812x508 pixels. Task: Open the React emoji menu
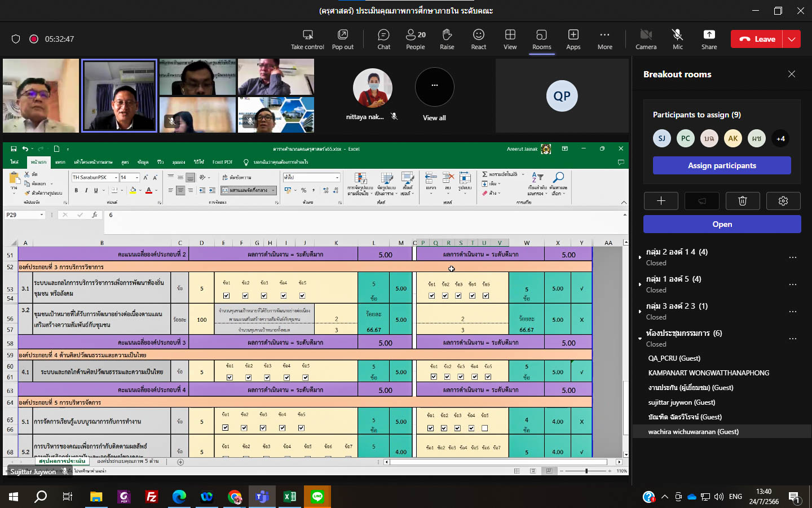pyautogui.click(x=479, y=39)
